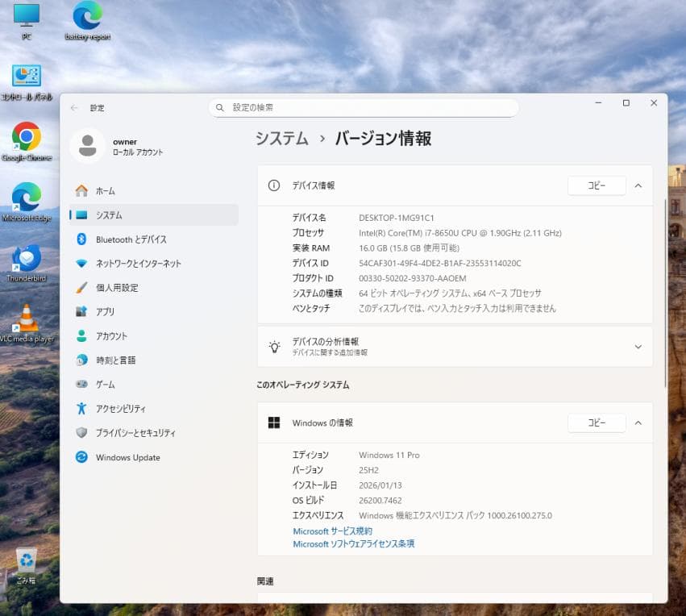The width and height of the screenshot is (686, 616).
Task: Click the Accessibility figure icon
Action: 81,408
